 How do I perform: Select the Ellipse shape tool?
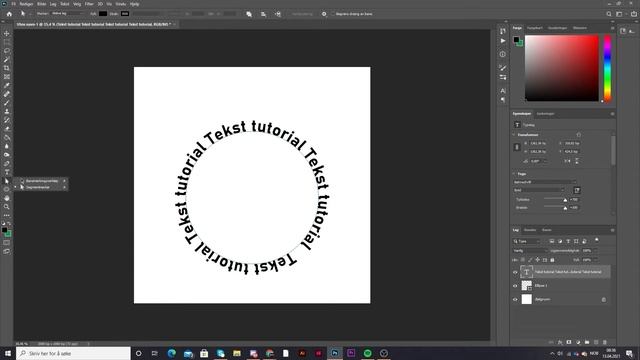pyautogui.click(x=7, y=189)
